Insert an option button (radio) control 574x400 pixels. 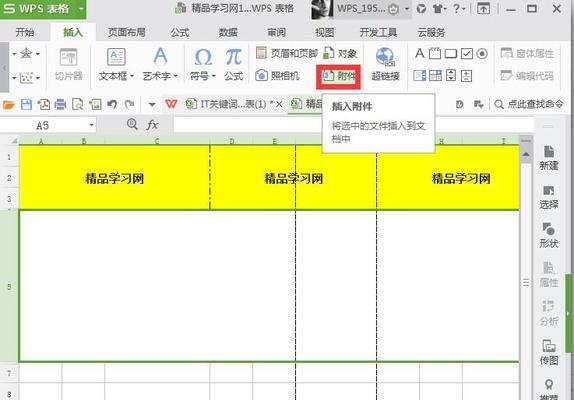coord(482,54)
